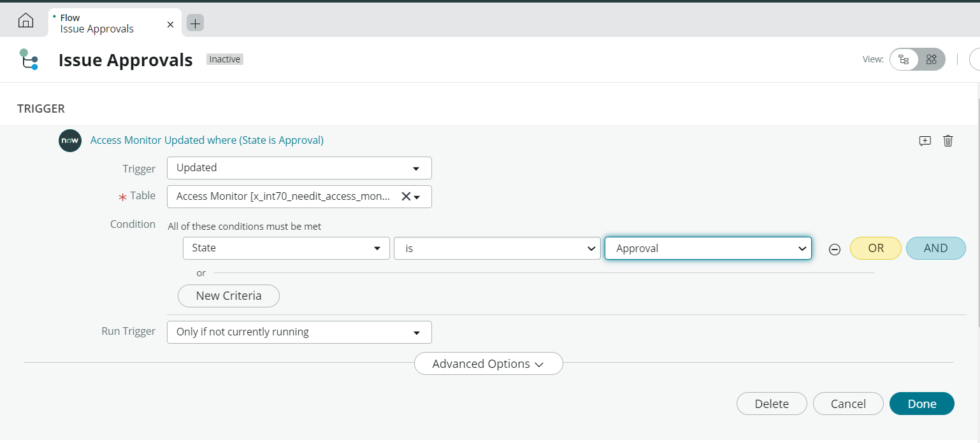Open the trigger summary link Access Monitor Updated
The image size is (980, 443).
pyautogui.click(x=206, y=140)
